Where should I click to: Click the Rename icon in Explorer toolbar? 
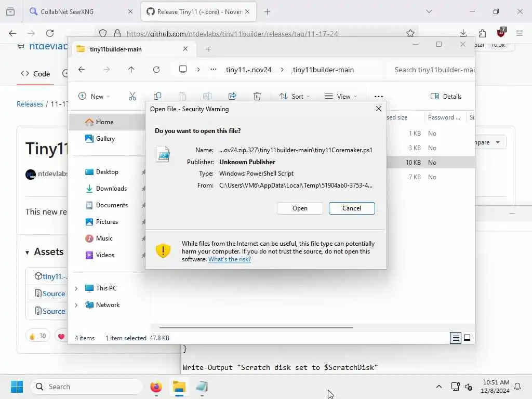207,96
